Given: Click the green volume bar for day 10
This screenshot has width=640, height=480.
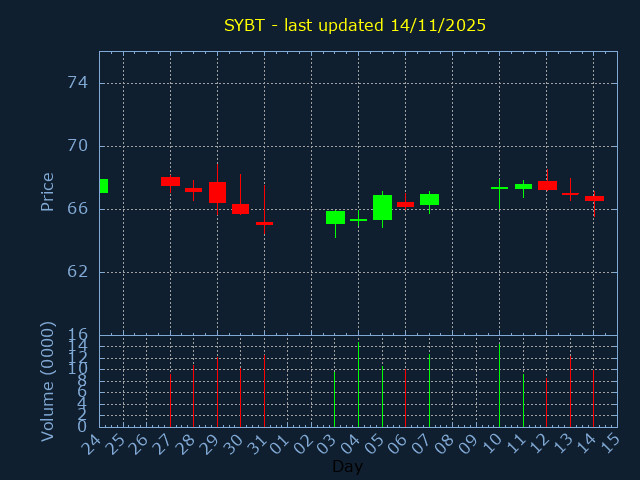Looking at the screenshot, I should point(499,385).
